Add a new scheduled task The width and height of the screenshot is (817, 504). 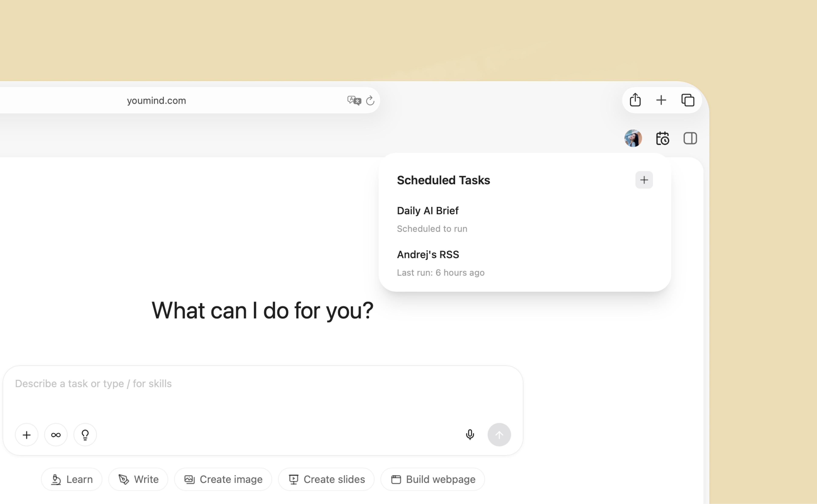[x=644, y=180]
